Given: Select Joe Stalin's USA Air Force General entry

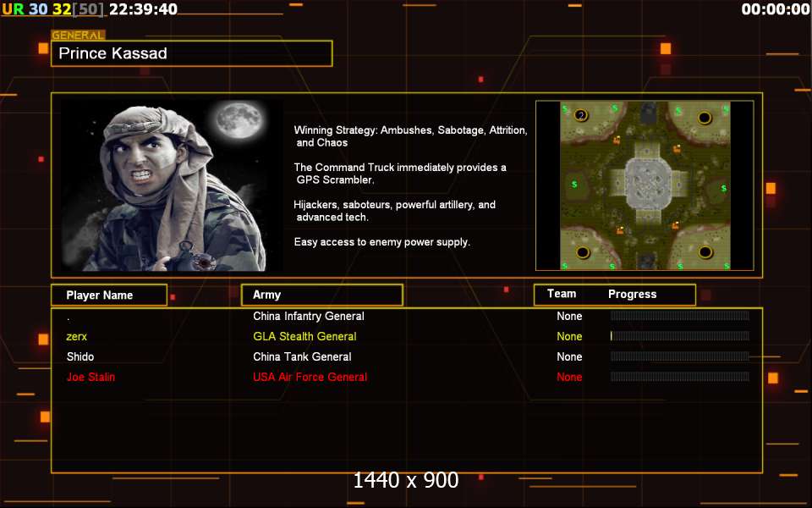Looking at the screenshot, I should (x=310, y=377).
